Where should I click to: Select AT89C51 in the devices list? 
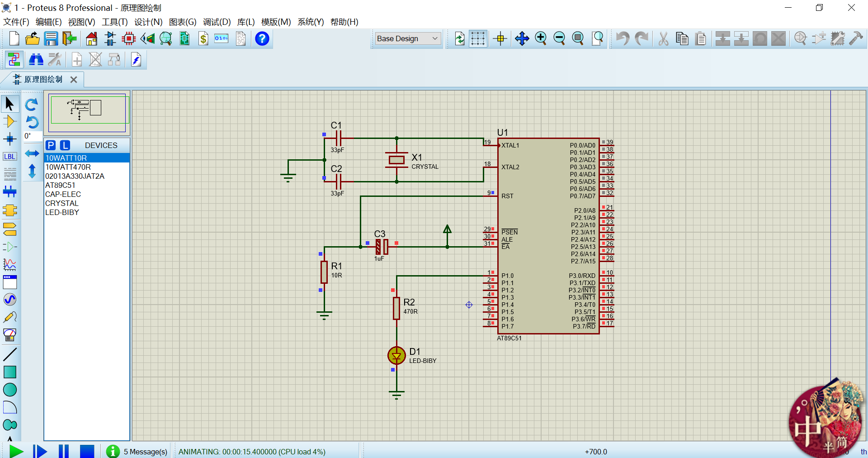click(x=60, y=185)
